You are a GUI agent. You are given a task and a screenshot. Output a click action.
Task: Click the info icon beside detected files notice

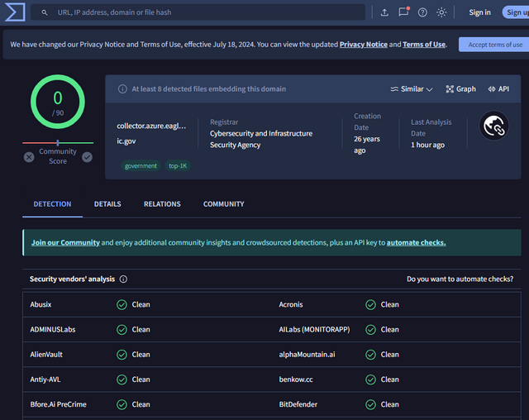122,89
